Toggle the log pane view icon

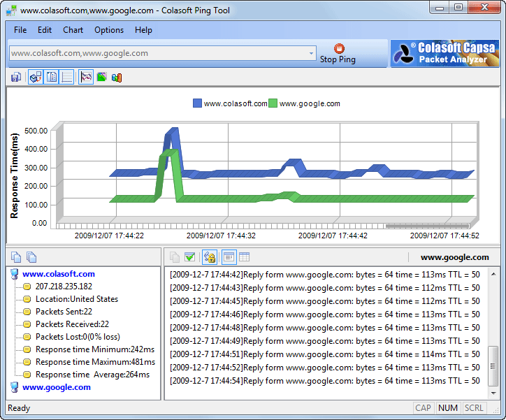(x=67, y=78)
